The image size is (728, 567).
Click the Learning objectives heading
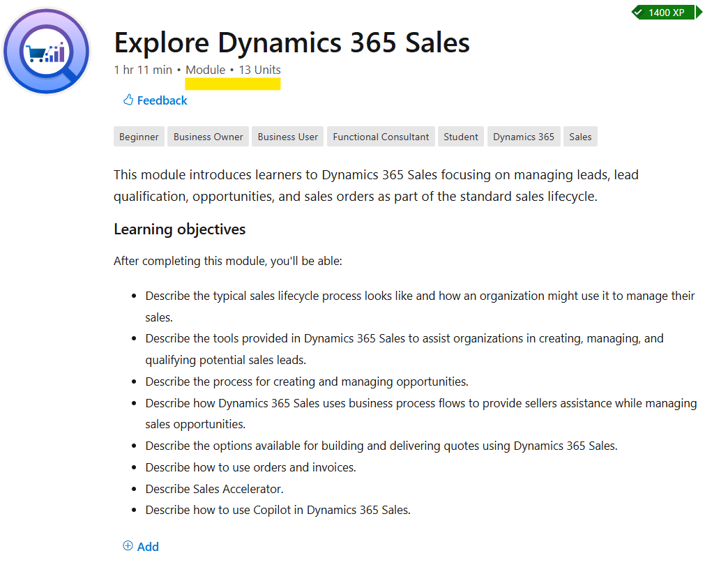pos(180,229)
